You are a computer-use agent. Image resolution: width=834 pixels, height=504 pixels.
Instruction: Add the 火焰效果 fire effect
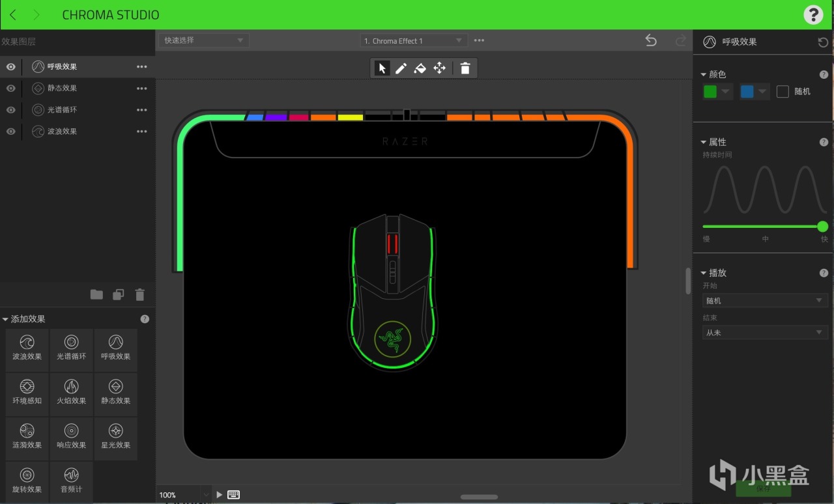click(72, 394)
